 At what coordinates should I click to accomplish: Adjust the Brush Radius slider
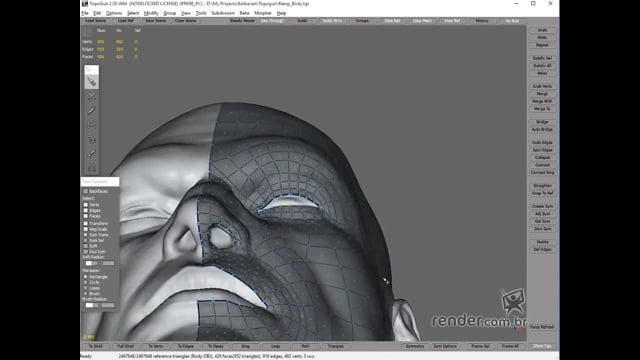coord(100,305)
